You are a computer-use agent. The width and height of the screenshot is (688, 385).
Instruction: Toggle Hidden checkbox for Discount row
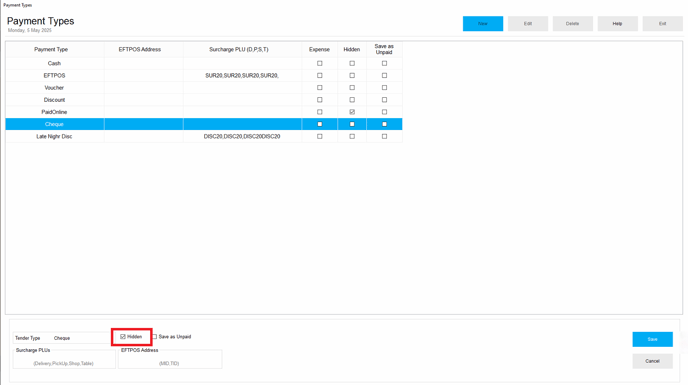(x=352, y=100)
